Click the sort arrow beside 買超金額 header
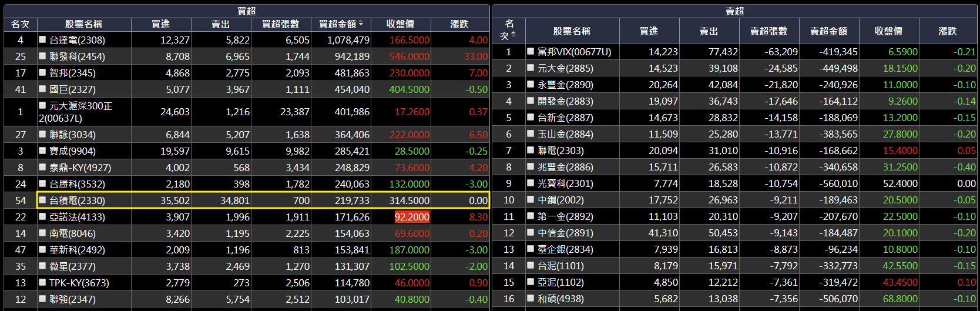Screen dimensions: 980x311 point(361,24)
